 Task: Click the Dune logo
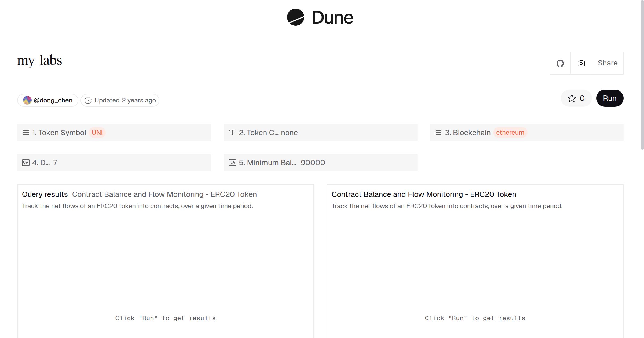pyautogui.click(x=320, y=17)
